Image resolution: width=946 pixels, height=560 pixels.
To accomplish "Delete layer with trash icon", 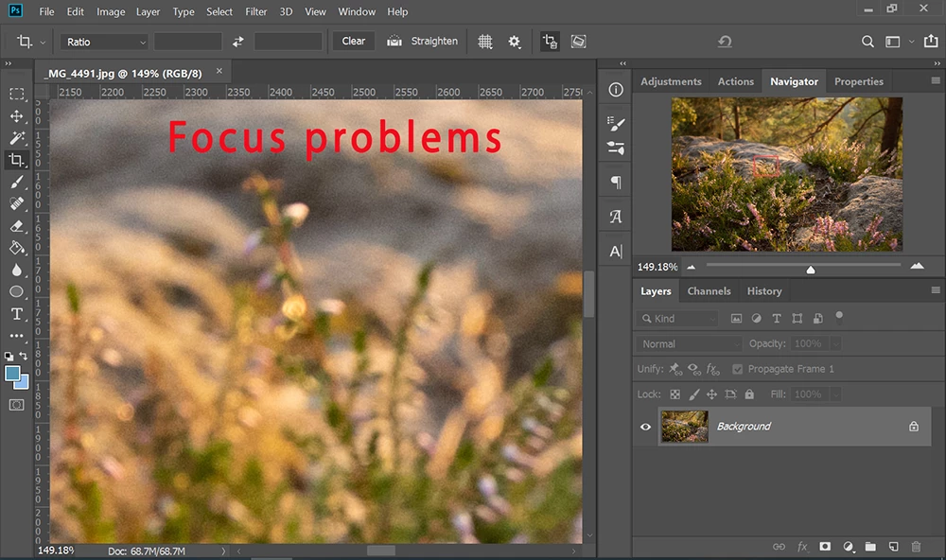I will pyautogui.click(x=916, y=546).
